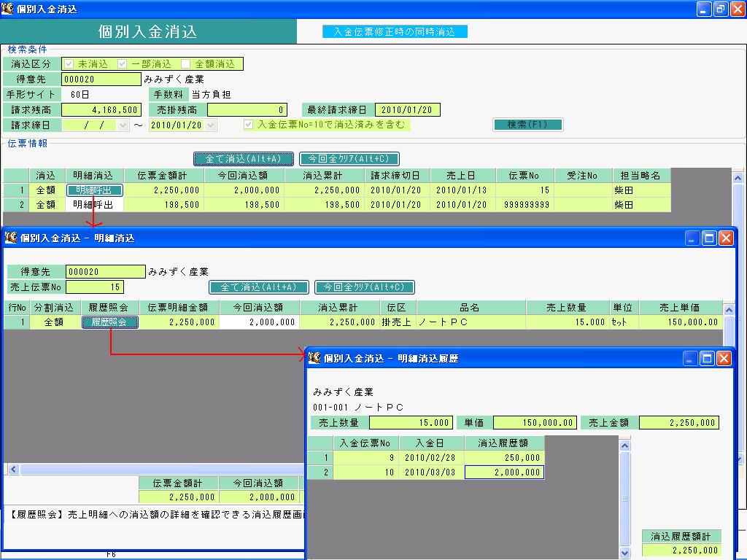Viewport: 747px width, 560px height.
Task: Click the 明細消込 sub-window title icon
Action: (x=10, y=238)
